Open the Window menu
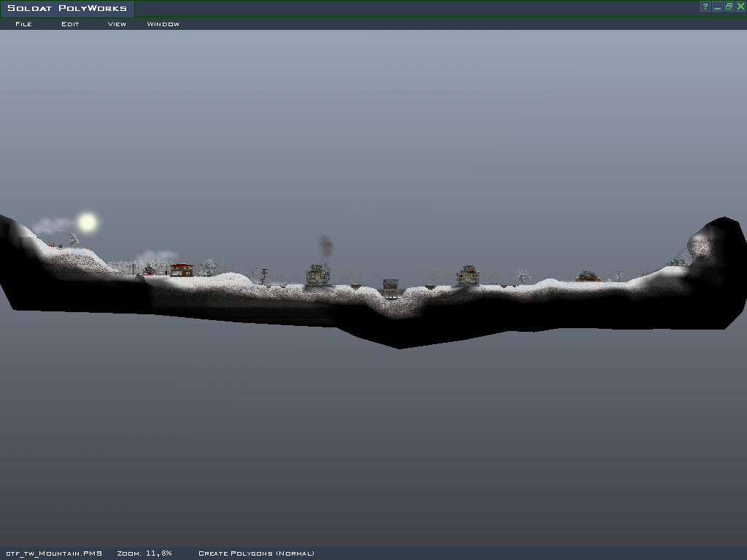Viewport: 747px width, 560px height. pos(163,24)
